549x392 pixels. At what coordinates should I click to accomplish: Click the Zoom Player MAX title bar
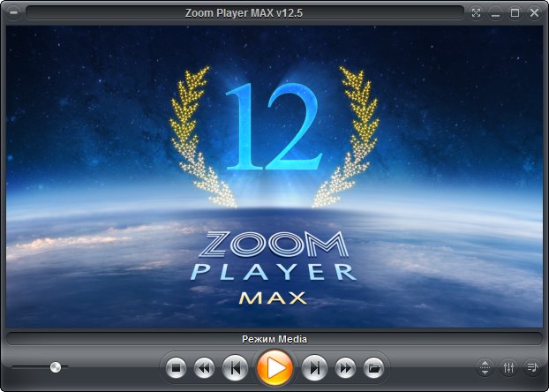tap(244, 12)
